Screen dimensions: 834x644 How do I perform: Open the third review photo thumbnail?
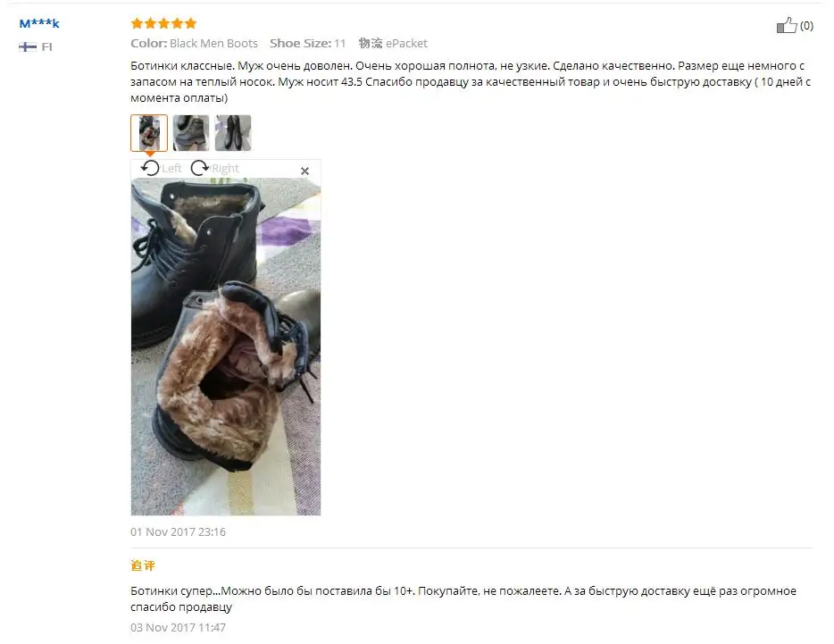coord(233,133)
